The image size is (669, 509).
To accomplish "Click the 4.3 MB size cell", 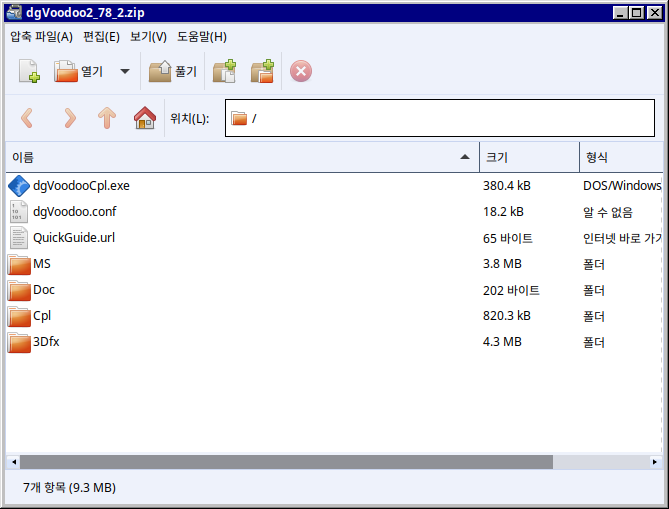I will [502, 342].
